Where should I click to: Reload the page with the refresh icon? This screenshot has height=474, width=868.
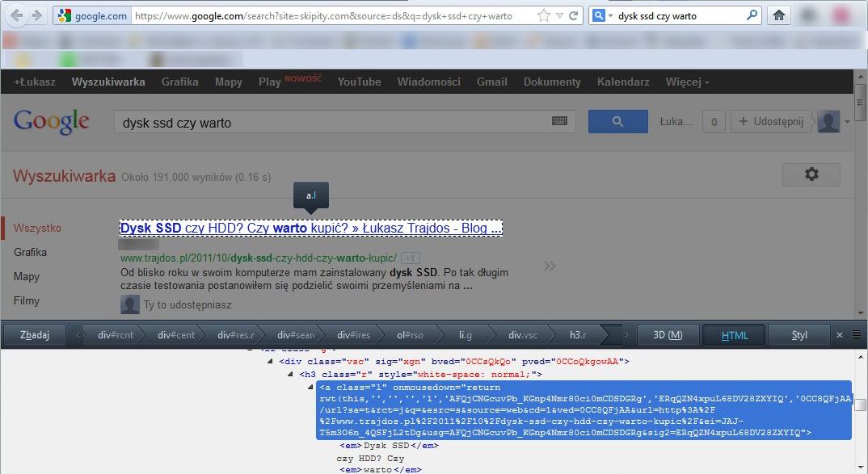click(574, 15)
